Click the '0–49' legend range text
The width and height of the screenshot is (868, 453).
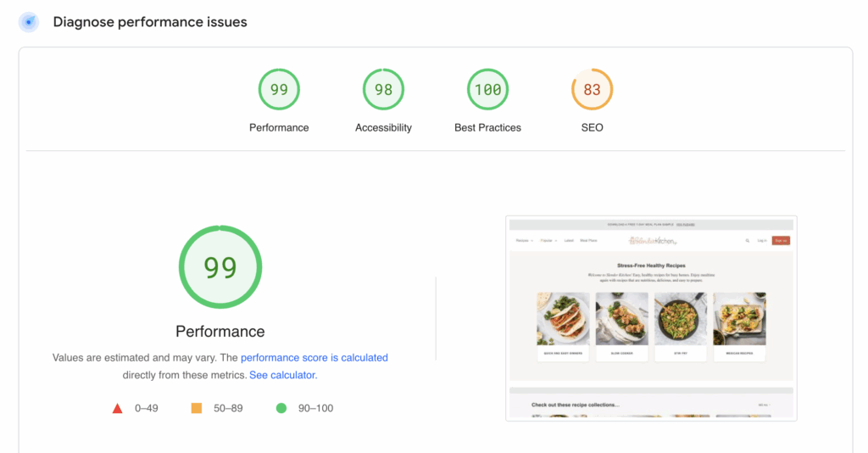pyautogui.click(x=146, y=408)
